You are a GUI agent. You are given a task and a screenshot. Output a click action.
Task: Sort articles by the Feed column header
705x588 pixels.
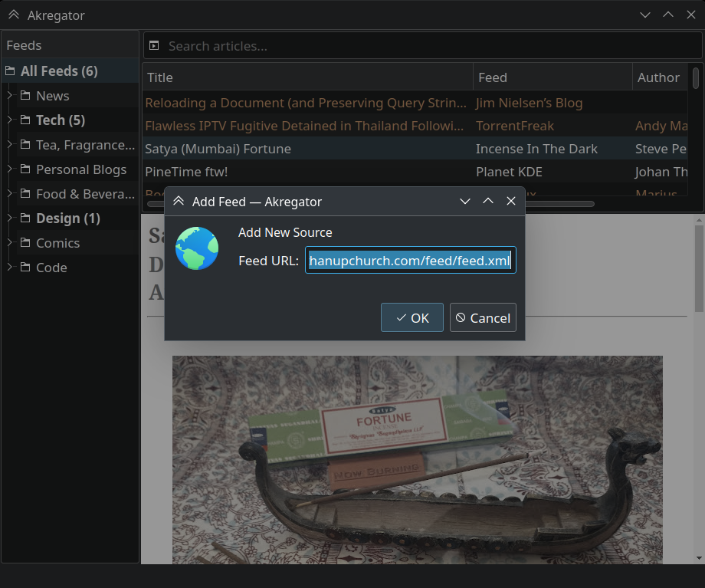tap(552, 77)
